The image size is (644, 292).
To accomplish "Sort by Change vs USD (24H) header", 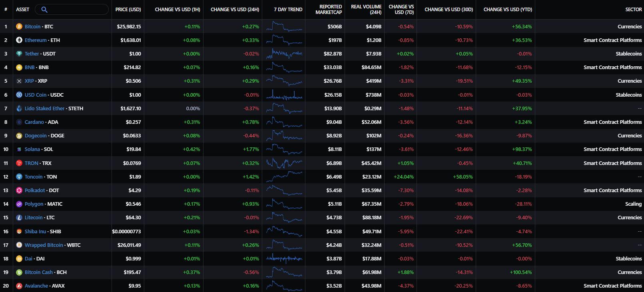I will [x=235, y=10].
